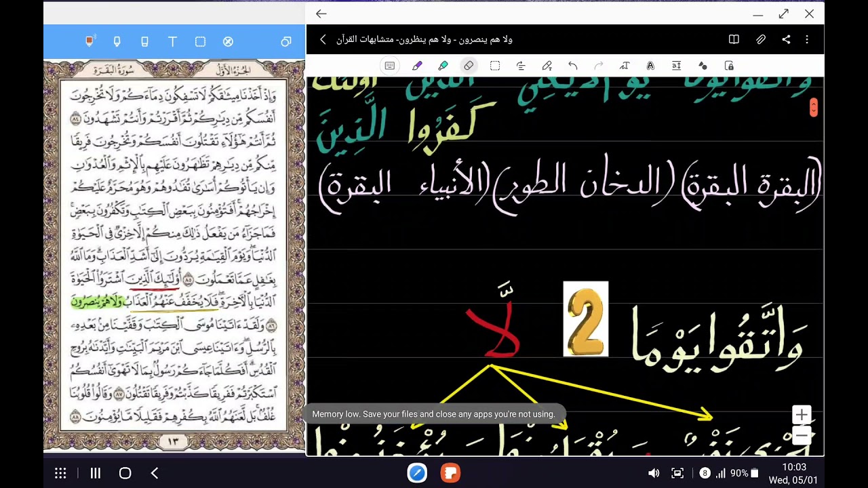Open the notifications badge showing 8
This screenshot has width=868, height=488.
point(705,473)
